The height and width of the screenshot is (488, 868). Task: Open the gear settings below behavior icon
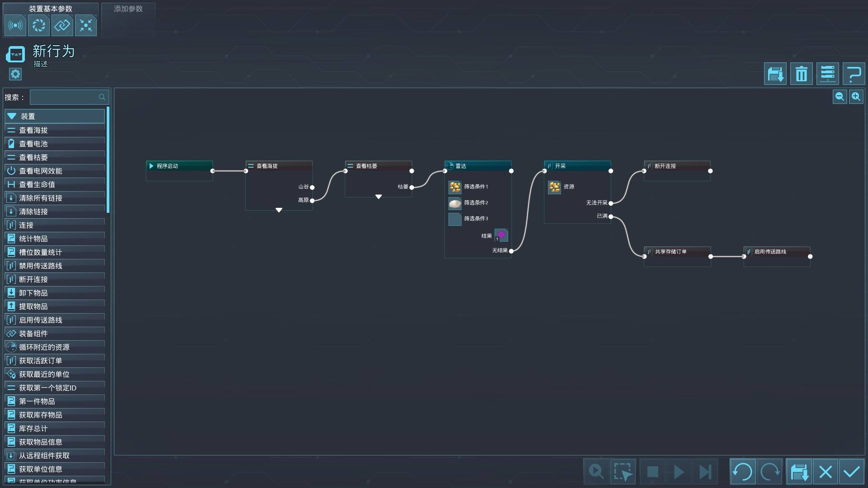point(15,74)
